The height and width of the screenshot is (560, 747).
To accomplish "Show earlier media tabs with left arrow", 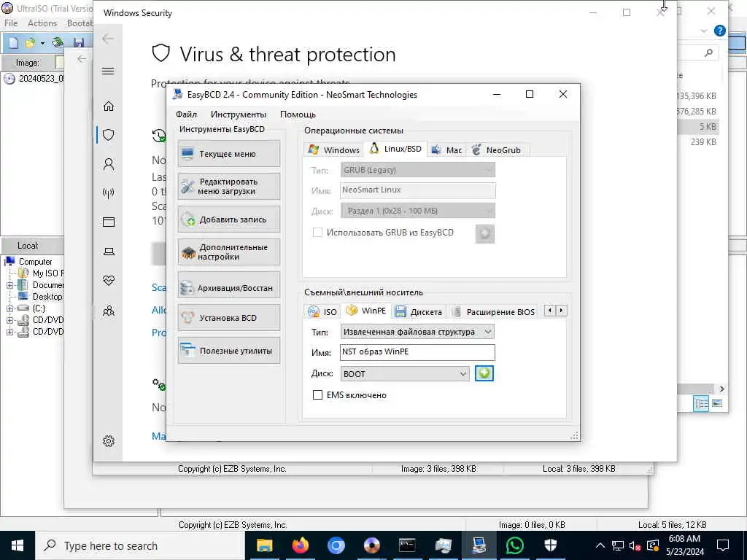I will click(x=550, y=311).
